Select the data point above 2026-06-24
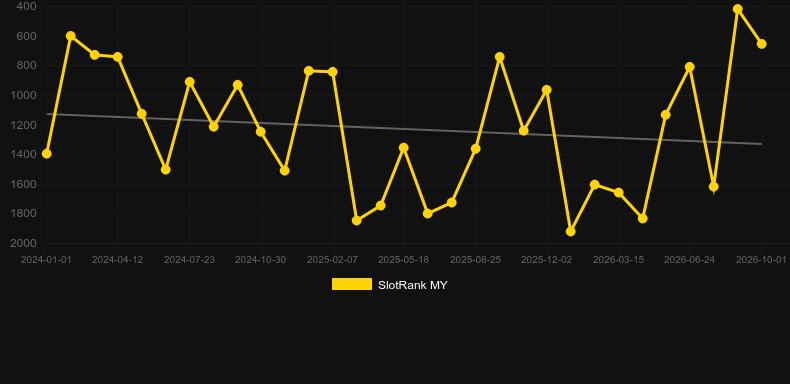 coord(690,67)
